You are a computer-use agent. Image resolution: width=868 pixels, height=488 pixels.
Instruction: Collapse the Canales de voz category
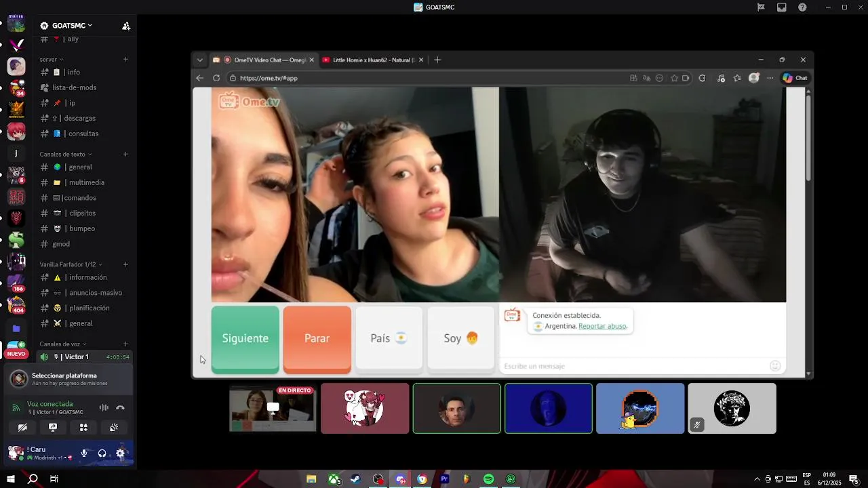pos(62,344)
